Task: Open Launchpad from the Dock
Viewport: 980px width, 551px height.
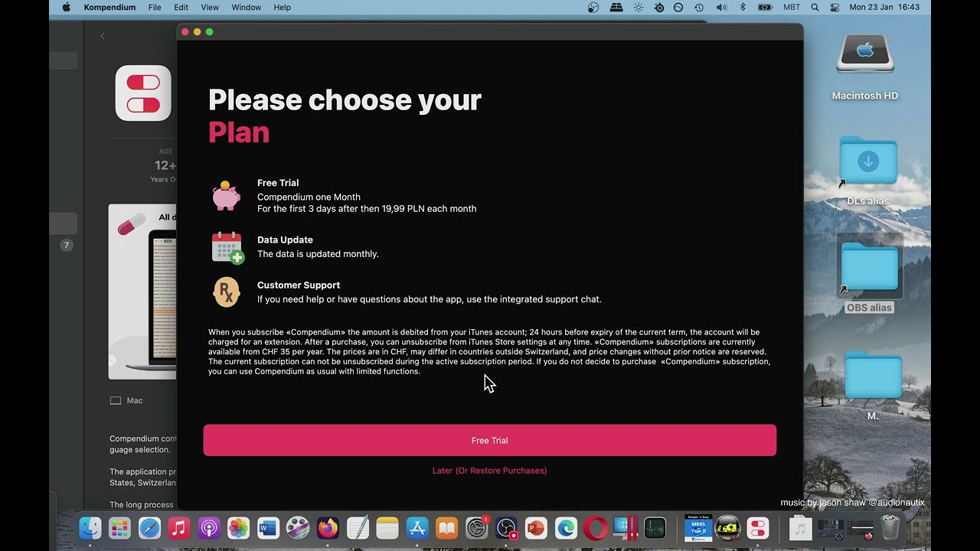Action: point(119,528)
